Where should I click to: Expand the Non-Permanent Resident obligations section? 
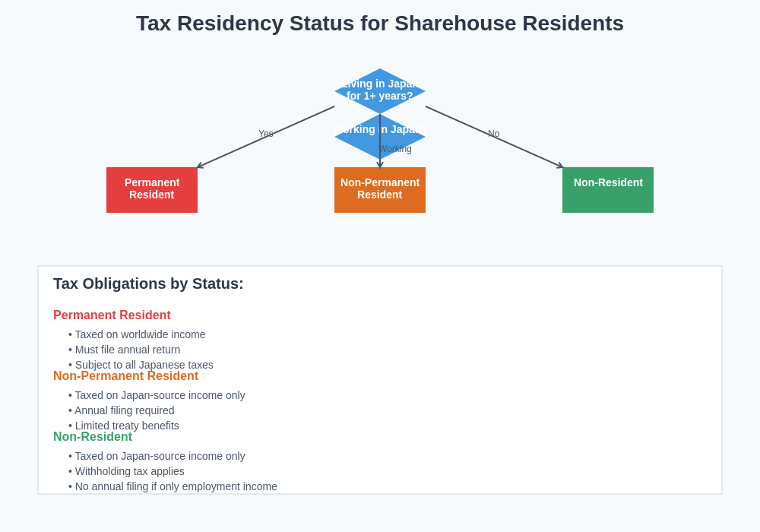pos(126,375)
